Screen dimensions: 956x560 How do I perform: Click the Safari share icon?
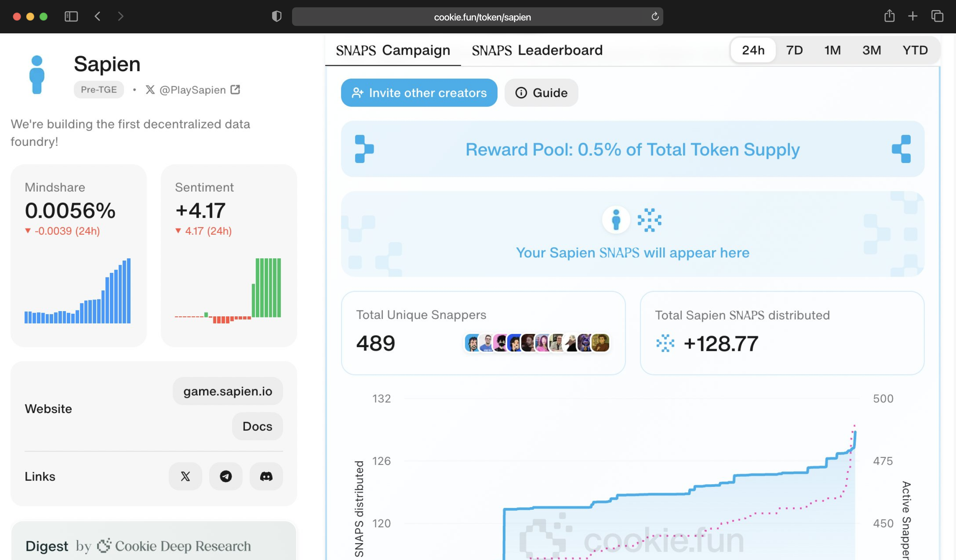point(889,16)
